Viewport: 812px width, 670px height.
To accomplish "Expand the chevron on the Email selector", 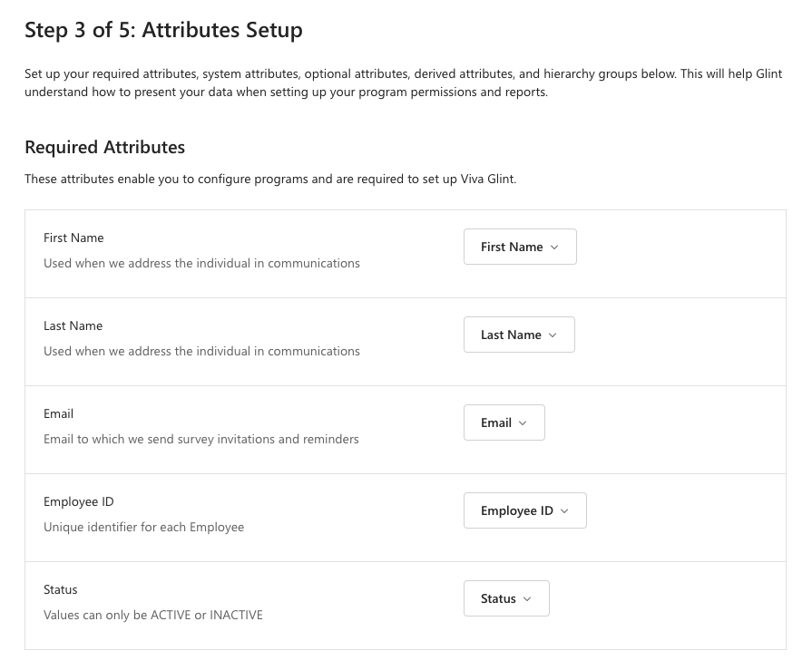I will click(523, 422).
